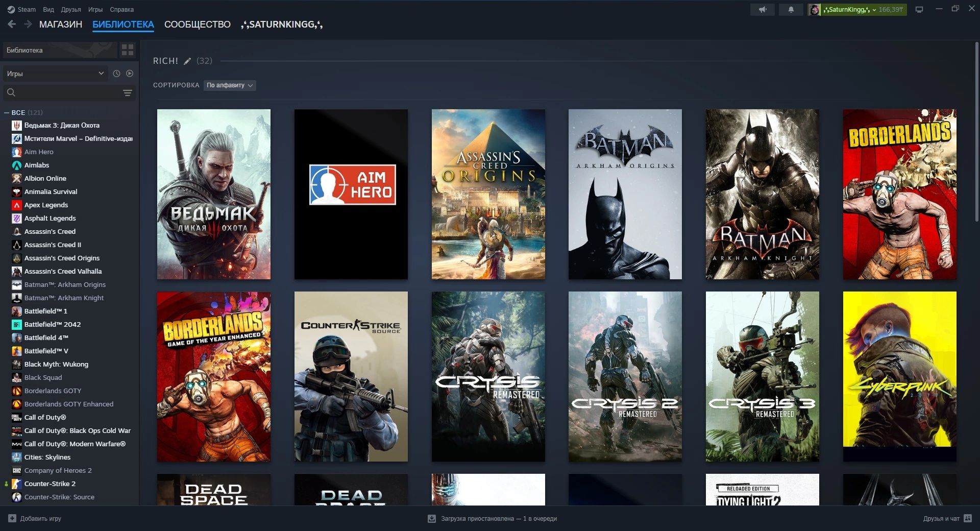The height and width of the screenshot is (531, 980).
Task: Open Batman Arkham Origins cover
Action: [625, 194]
